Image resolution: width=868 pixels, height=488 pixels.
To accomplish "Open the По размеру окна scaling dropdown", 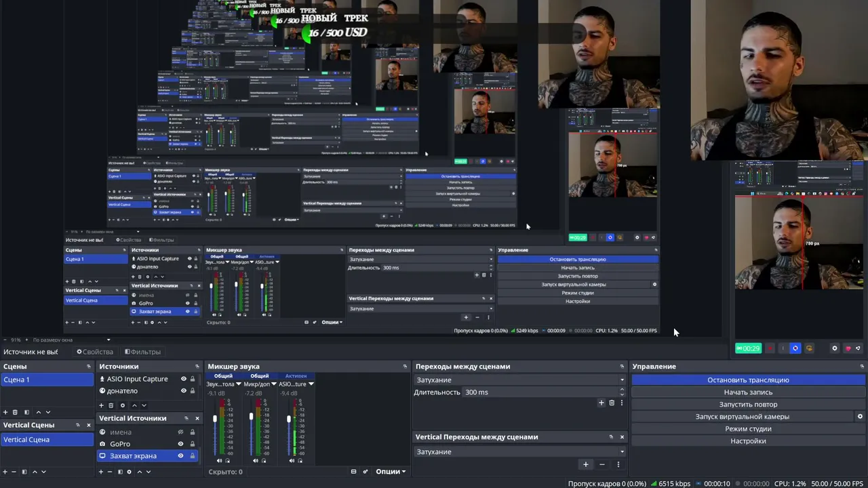I will [x=71, y=340].
